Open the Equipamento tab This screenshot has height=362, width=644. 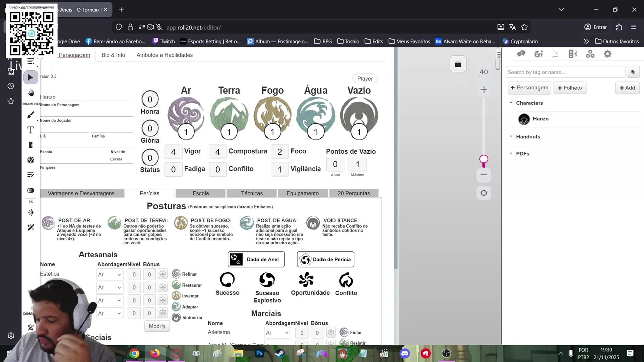303,193
